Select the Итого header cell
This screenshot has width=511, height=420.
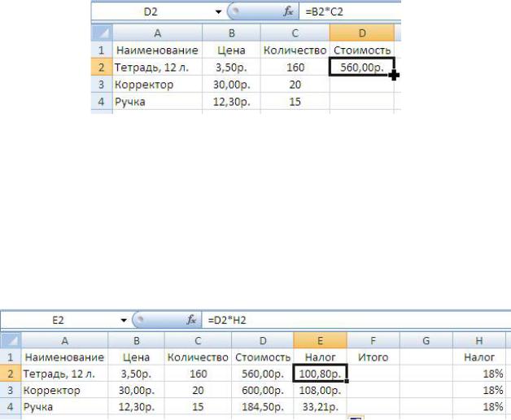(x=373, y=357)
